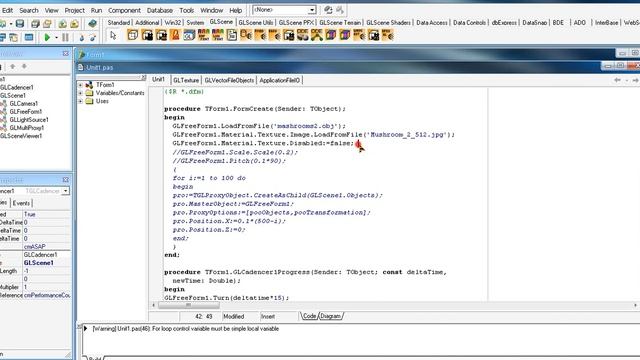Run the project with green arrow
640x360 pixels.
click(x=47, y=38)
